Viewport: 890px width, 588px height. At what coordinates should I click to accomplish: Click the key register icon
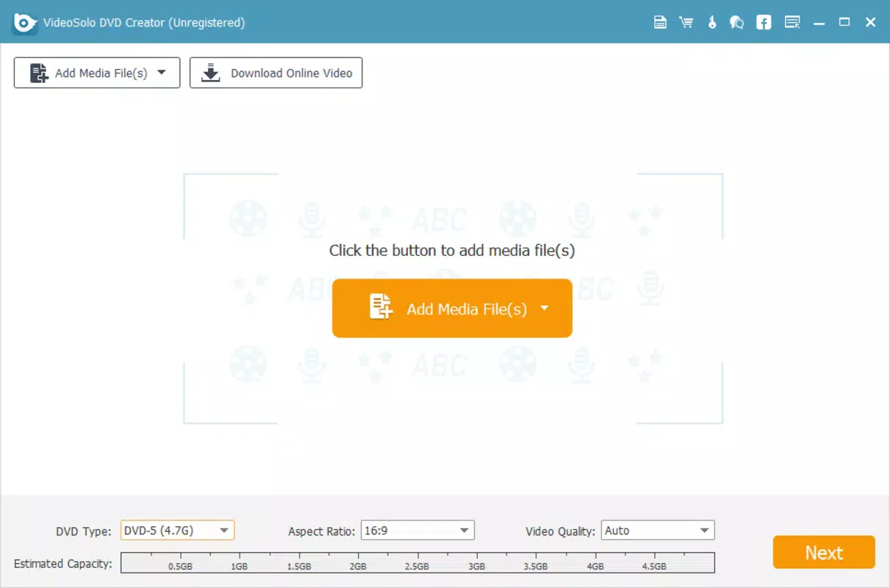711,23
